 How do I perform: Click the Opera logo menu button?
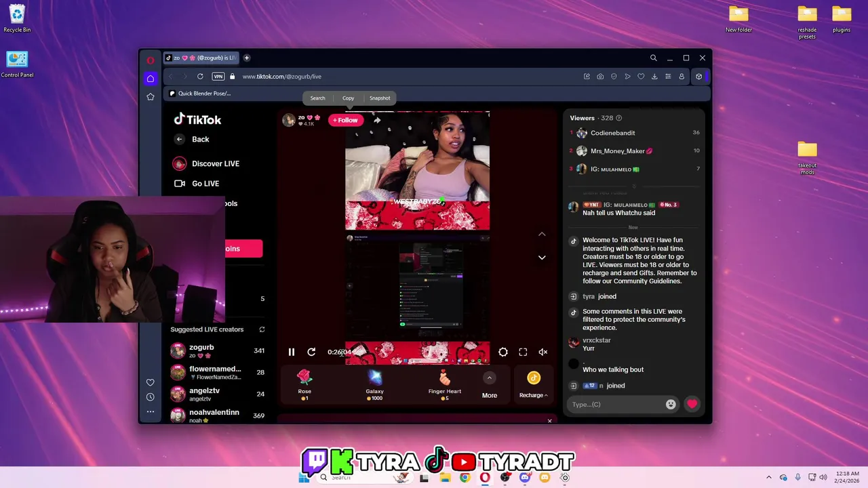(x=151, y=60)
